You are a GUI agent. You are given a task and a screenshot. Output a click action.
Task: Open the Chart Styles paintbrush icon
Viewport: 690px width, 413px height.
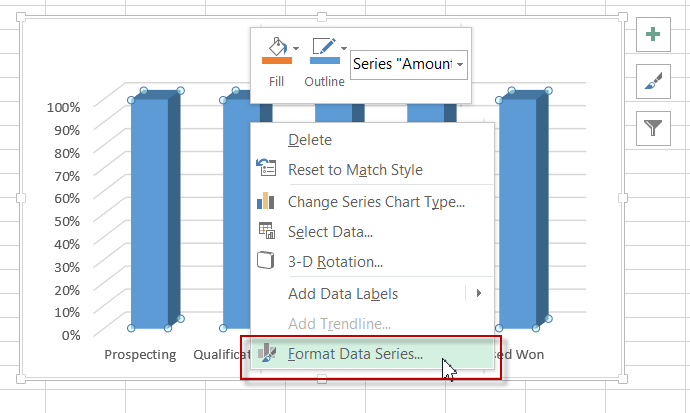tap(653, 81)
